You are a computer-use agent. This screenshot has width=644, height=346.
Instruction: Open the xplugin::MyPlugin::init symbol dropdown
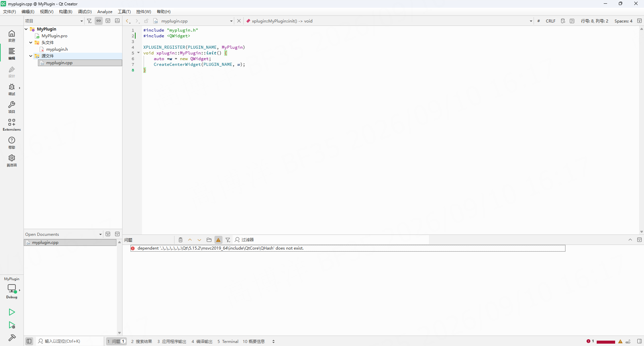click(389, 21)
